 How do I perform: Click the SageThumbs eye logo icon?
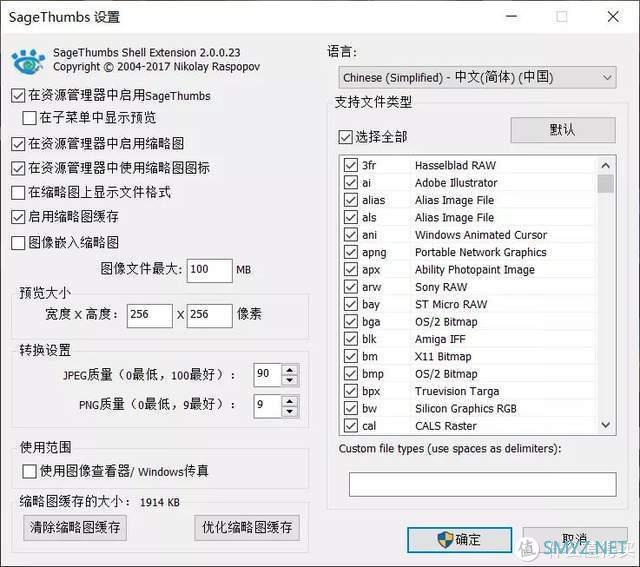click(x=28, y=61)
